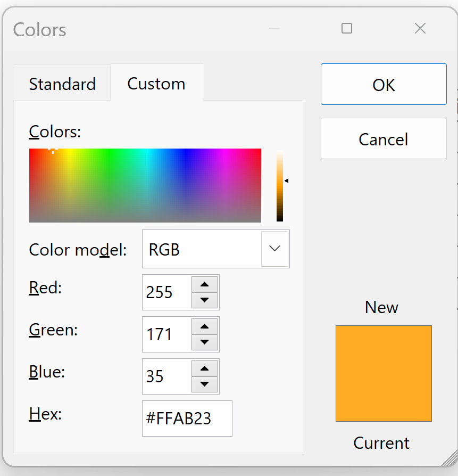Increase the Green value with up arrow

click(x=205, y=326)
